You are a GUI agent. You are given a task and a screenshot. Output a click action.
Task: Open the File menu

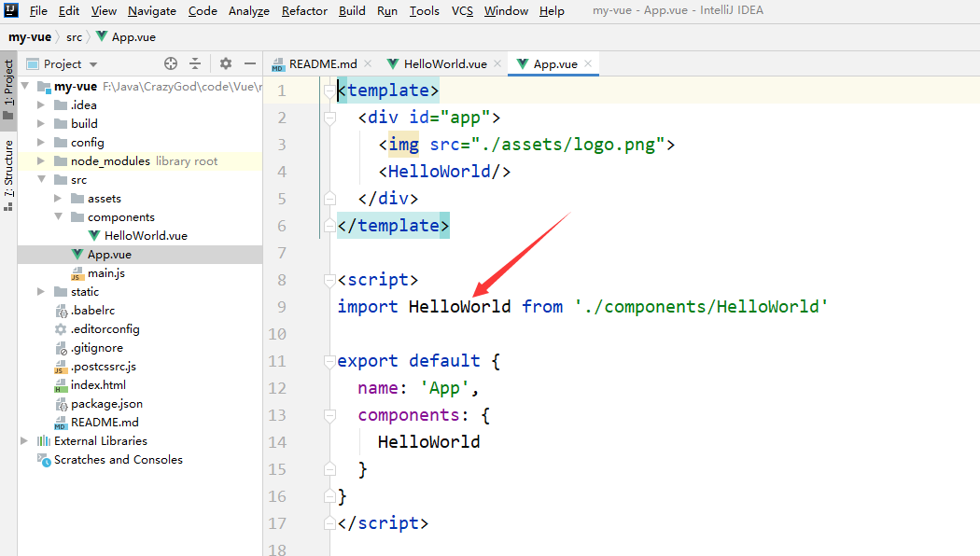coord(38,10)
